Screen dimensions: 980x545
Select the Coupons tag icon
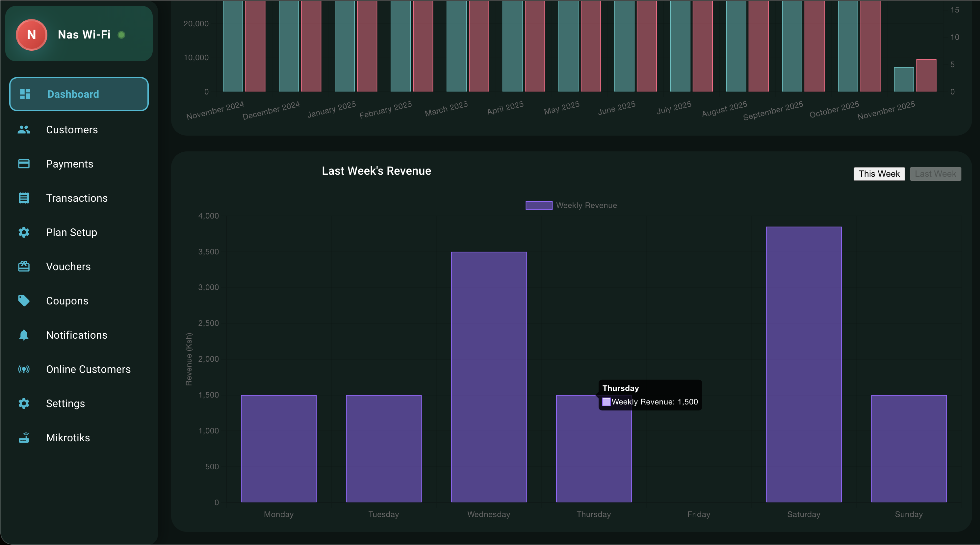[24, 301]
